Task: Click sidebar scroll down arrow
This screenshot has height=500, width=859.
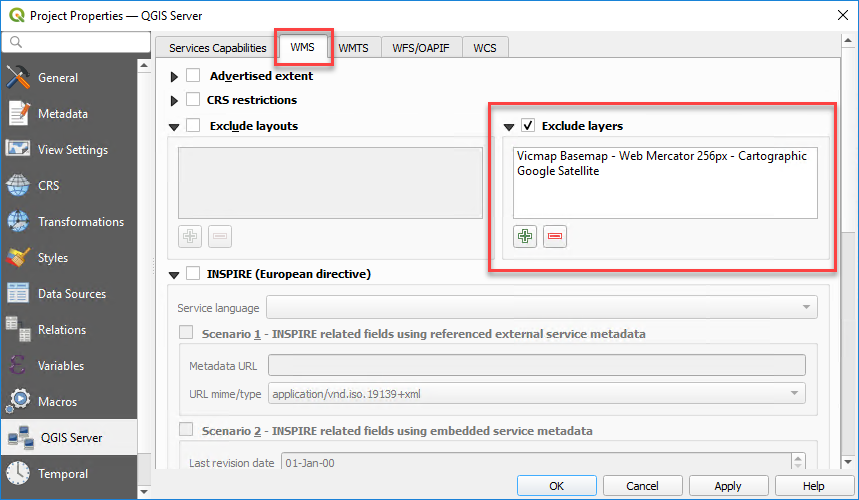Action: 144,491
